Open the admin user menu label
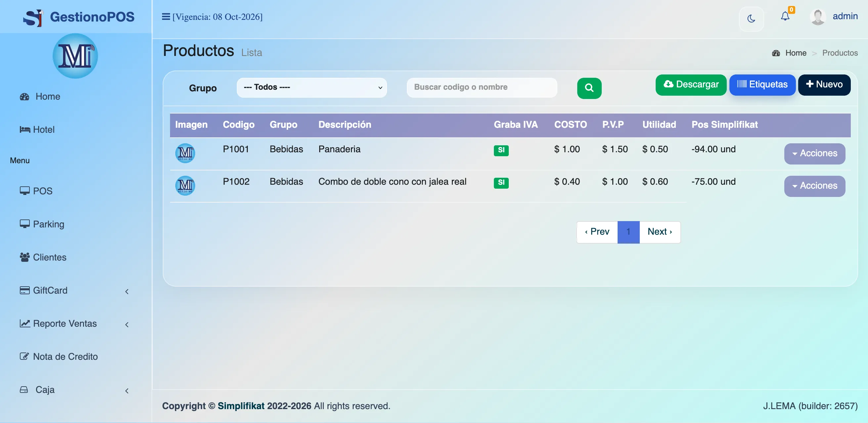 click(845, 16)
